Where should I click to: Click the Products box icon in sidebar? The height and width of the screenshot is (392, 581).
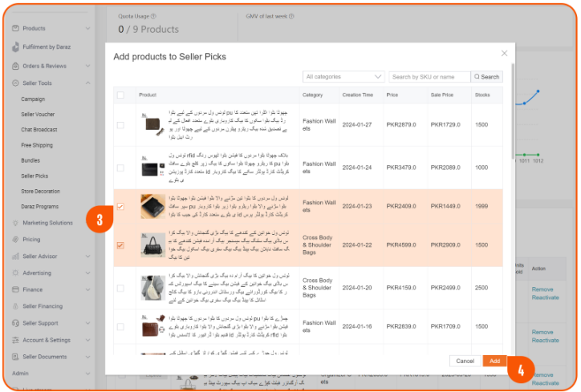[x=15, y=28]
